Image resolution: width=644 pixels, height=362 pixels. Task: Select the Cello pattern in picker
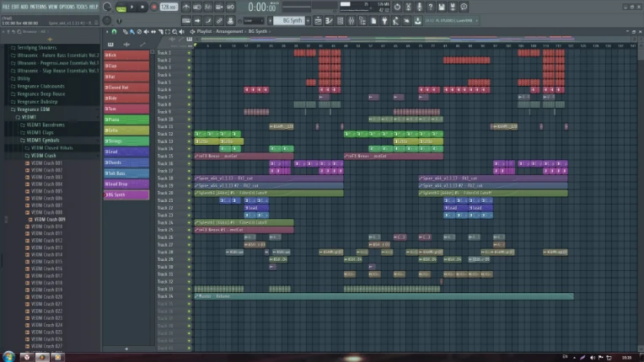coord(126,130)
